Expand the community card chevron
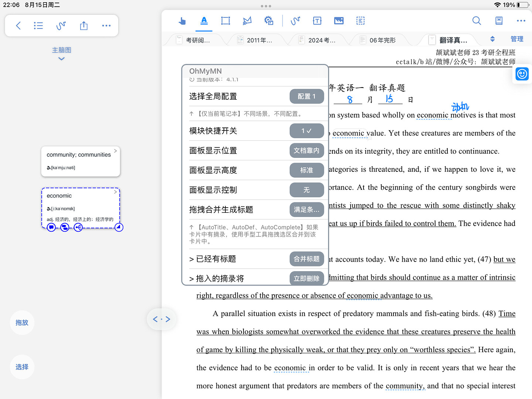 pos(115,151)
